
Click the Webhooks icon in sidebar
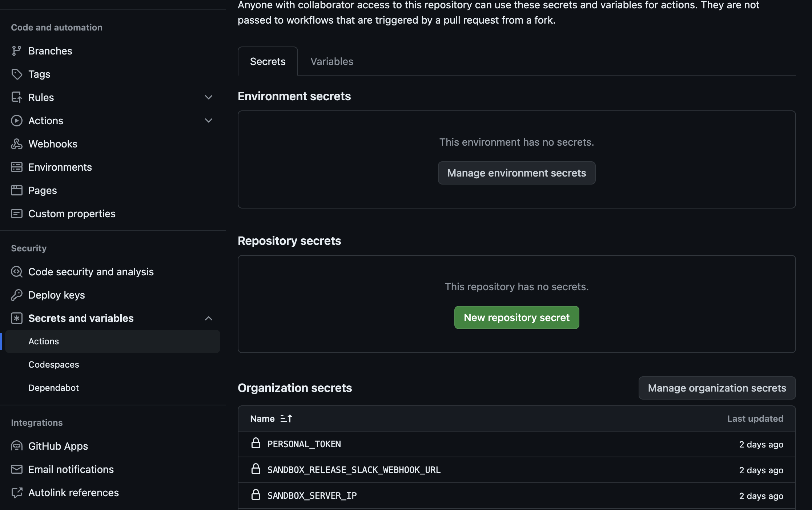point(16,144)
